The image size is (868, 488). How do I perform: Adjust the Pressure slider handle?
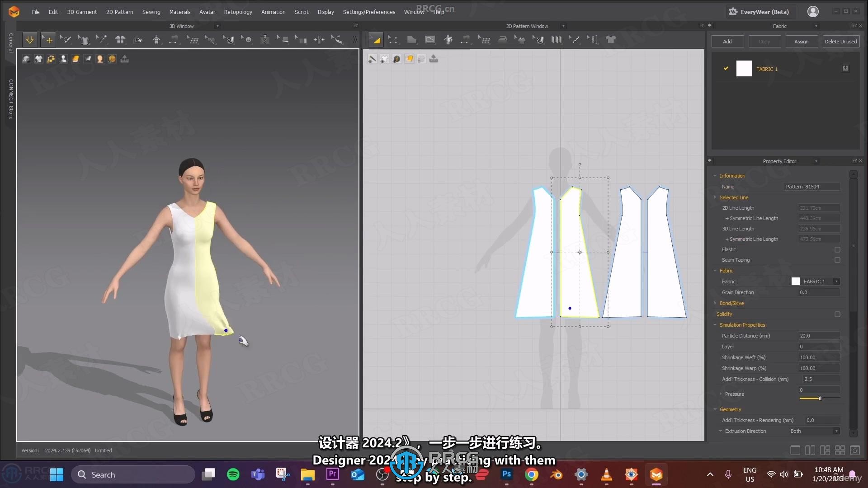pyautogui.click(x=820, y=399)
